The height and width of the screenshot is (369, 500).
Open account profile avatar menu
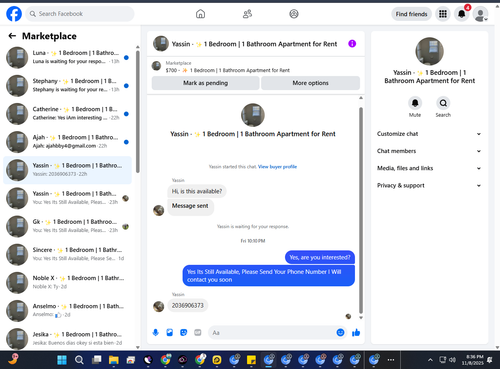[x=480, y=14]
